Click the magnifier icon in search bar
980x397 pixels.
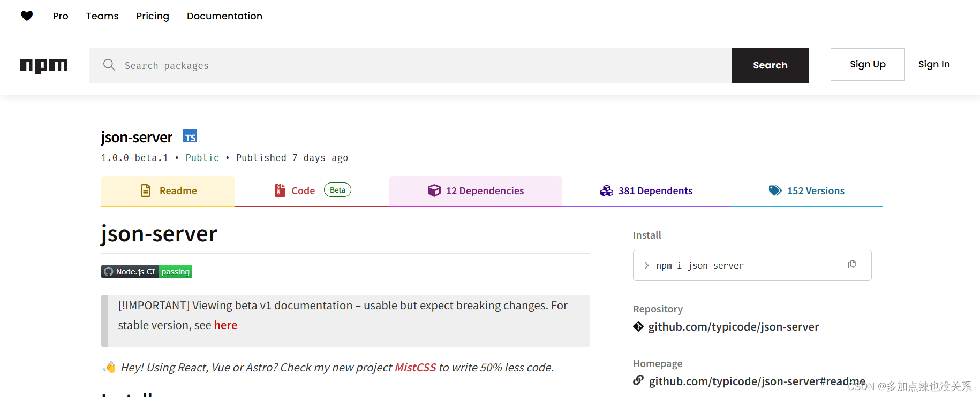[x=109, y=65]
